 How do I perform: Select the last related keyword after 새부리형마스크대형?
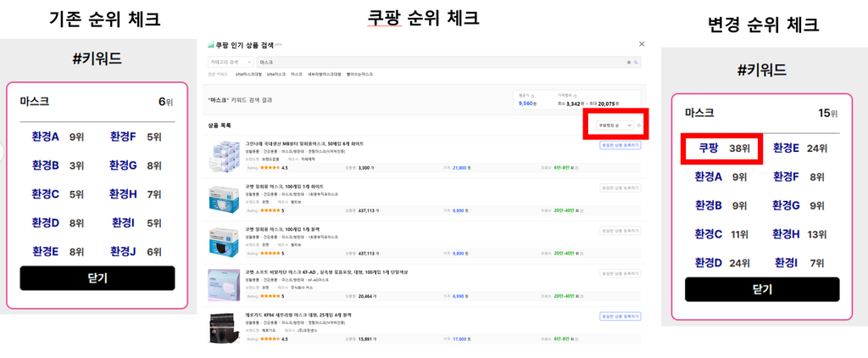359,74
